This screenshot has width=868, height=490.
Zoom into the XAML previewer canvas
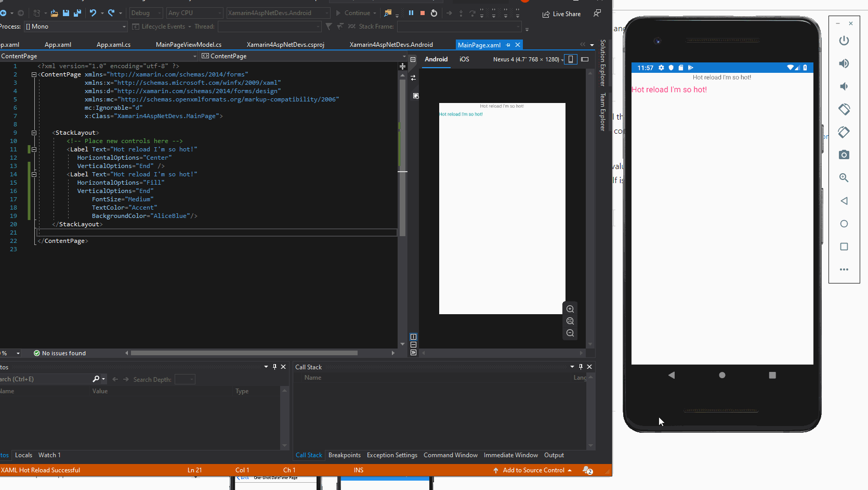pos(570,308)
